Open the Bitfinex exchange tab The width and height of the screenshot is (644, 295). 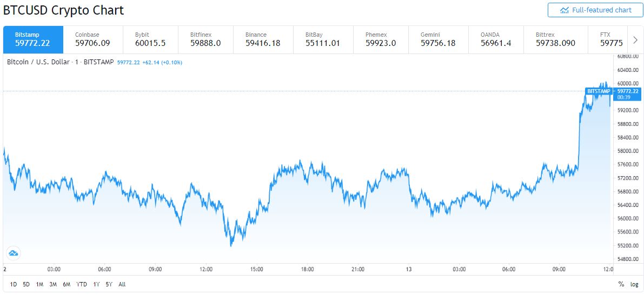coord(205,39)
